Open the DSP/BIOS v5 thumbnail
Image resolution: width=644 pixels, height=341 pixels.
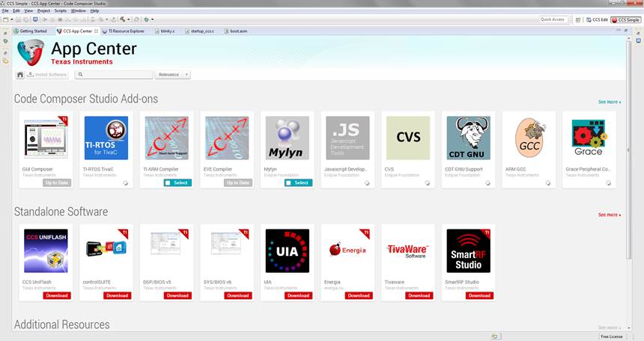point(166,243)
